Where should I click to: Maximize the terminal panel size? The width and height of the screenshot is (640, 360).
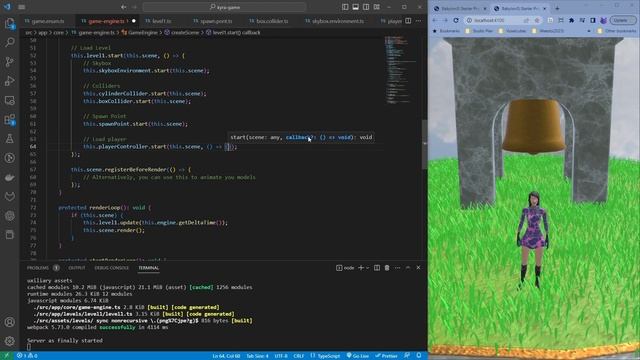pyautogui.click(x=408, y=268)
